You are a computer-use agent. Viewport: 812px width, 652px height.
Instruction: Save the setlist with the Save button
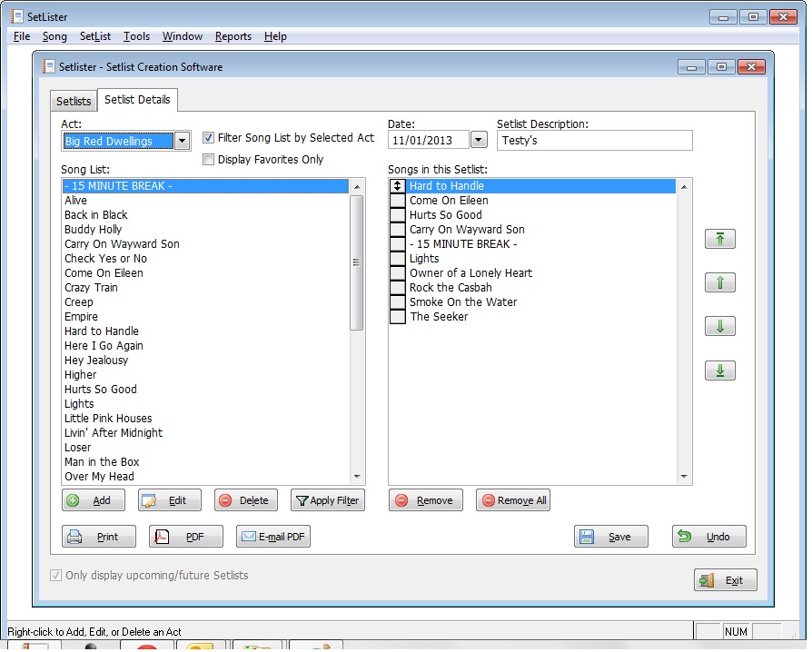point(610,537)
